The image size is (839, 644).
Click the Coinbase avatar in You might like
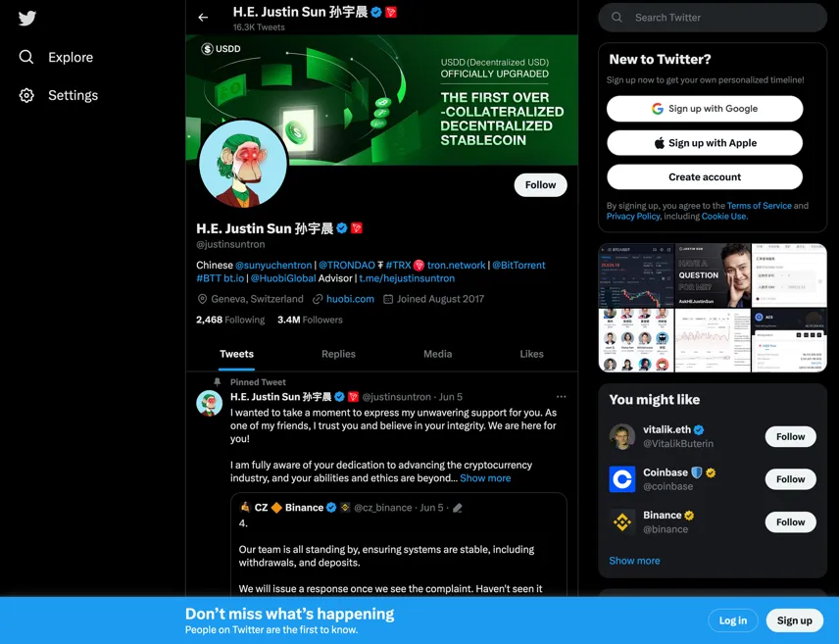622,479
